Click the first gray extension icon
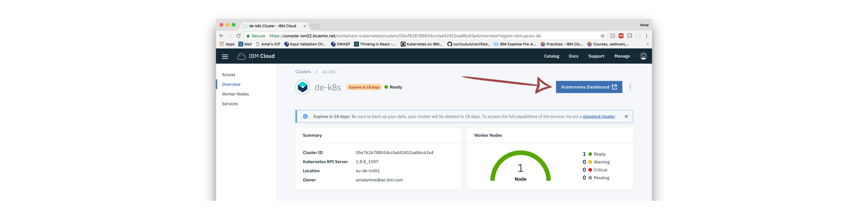 click(x=612, y=36)
